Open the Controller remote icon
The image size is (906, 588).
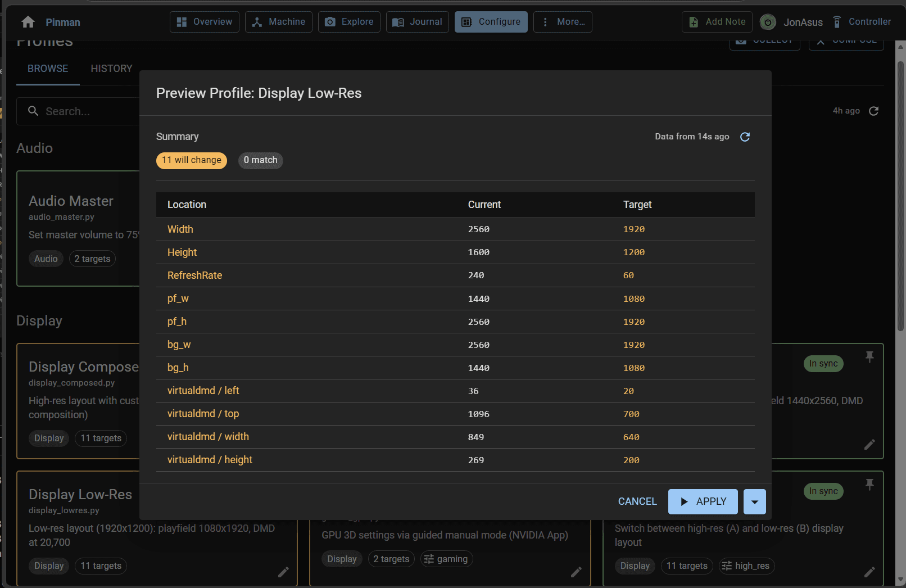[837, 22]
